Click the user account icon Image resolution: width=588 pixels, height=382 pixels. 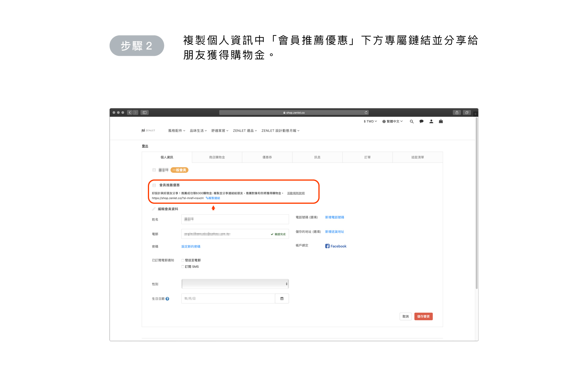431,121
